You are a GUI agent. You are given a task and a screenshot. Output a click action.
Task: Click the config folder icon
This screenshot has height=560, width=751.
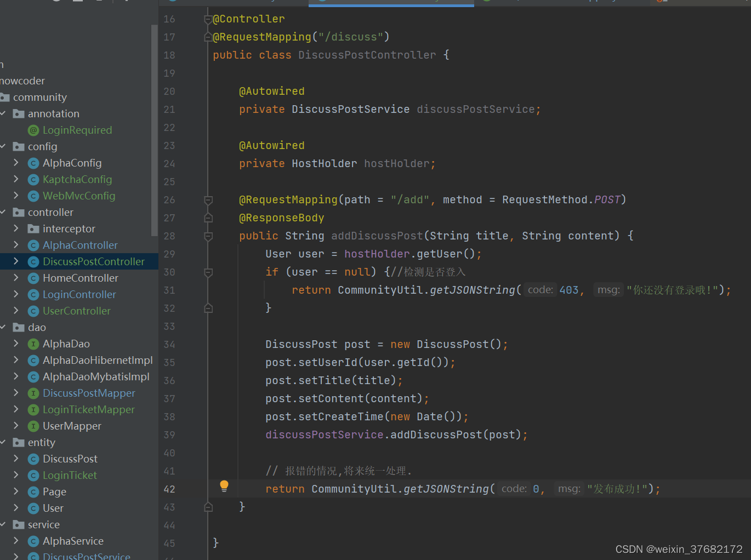tap(19, 146)
